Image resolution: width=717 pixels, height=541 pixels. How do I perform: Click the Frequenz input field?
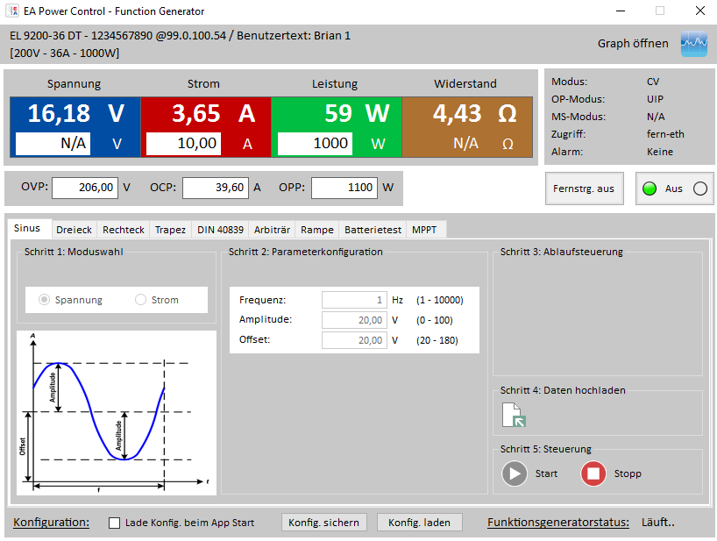(354, 300)
